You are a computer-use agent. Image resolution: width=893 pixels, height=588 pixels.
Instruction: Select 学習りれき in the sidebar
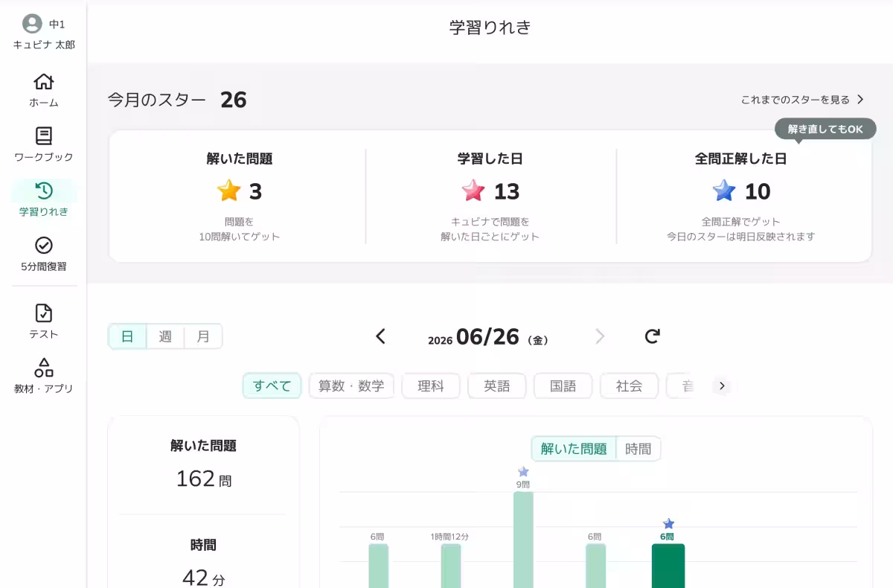[44, 199]
